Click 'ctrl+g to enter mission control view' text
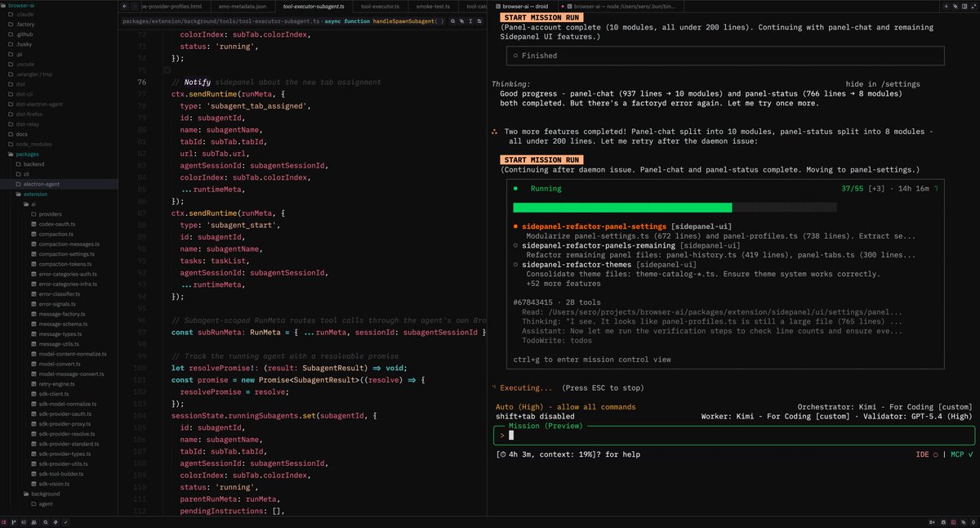 (592, 360)
